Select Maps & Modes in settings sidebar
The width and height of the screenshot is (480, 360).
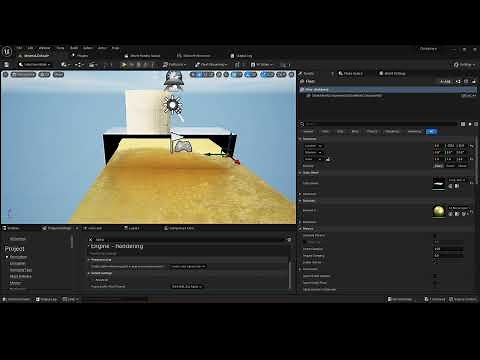pyautogui.click(x=20, y=276)
